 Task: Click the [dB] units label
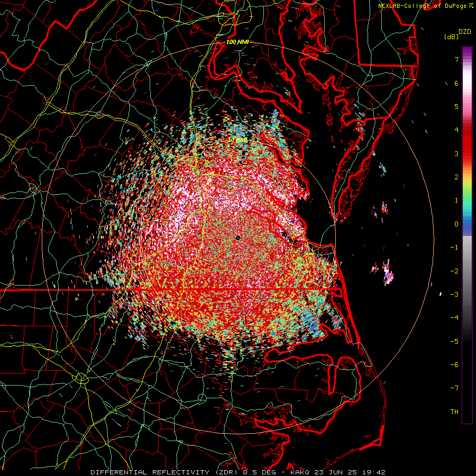[452, 36]
